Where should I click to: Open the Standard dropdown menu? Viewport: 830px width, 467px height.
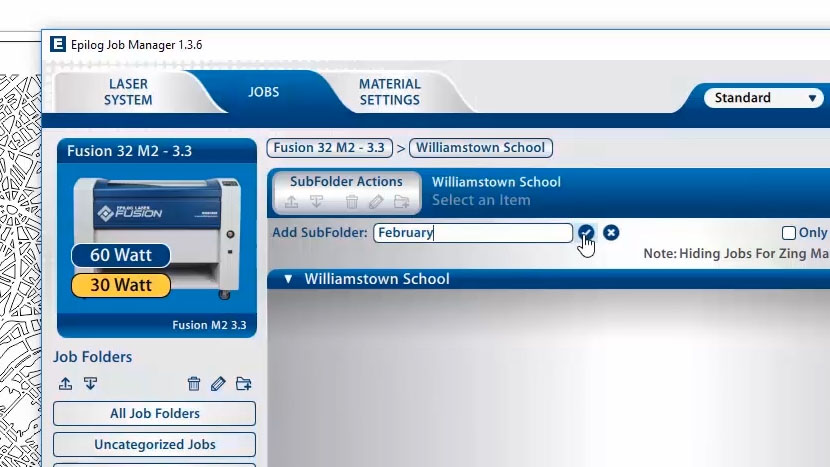coord(765,98)
